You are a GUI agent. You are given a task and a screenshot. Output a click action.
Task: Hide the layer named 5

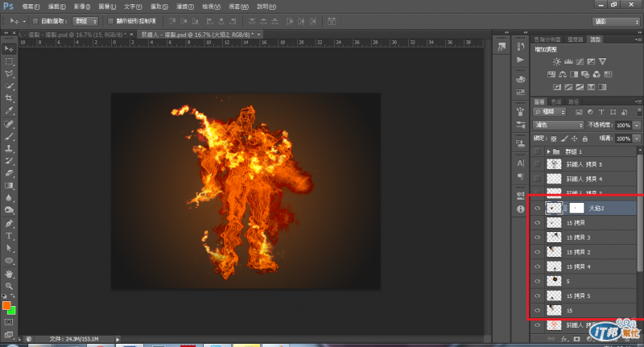pos(537,281)
